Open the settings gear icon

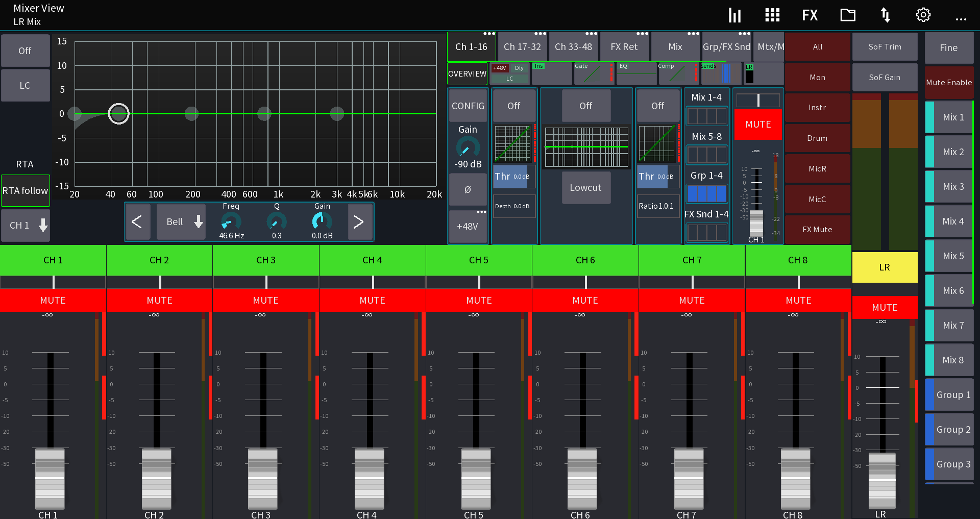[922, 15]
